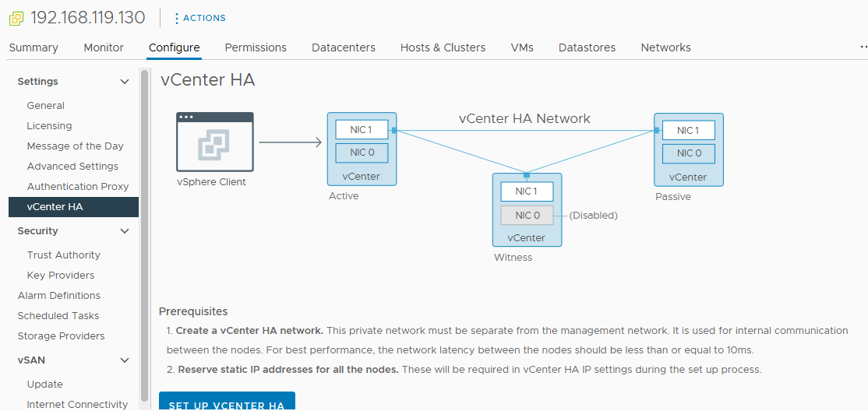The width and height of the screenshot is (868, 411).
Task: Click the 'Witness' node label
Action: [x=513, y=257]
